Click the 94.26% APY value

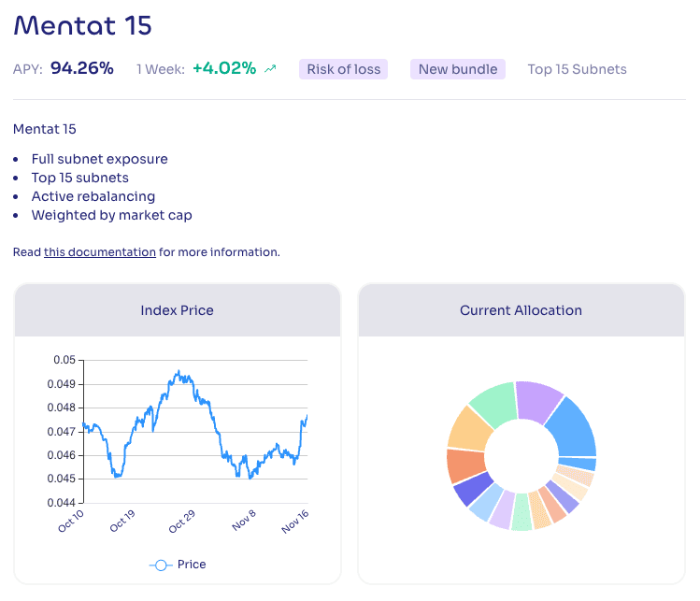(82, 68)
